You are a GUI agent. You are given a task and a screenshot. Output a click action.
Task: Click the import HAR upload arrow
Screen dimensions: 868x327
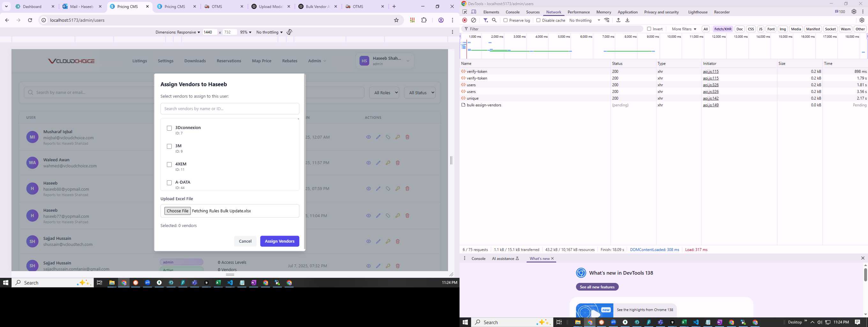click(618, 20)
